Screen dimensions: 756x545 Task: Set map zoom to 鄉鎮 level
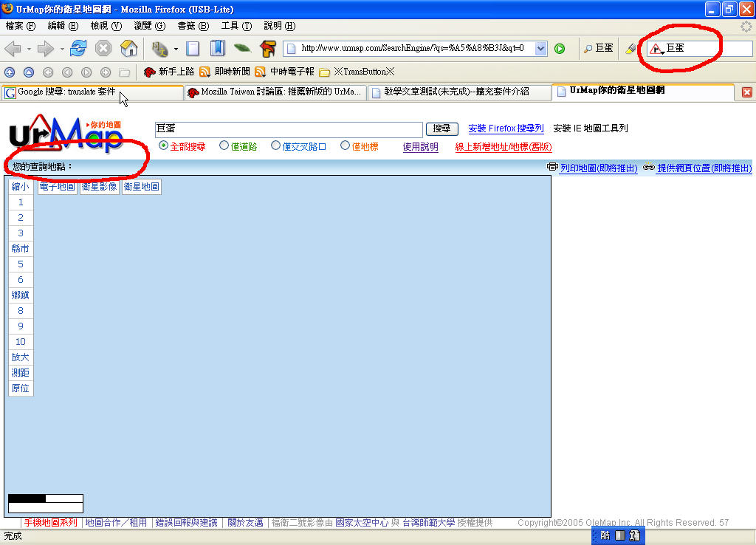pyautogui.click(x=20, y=295)
